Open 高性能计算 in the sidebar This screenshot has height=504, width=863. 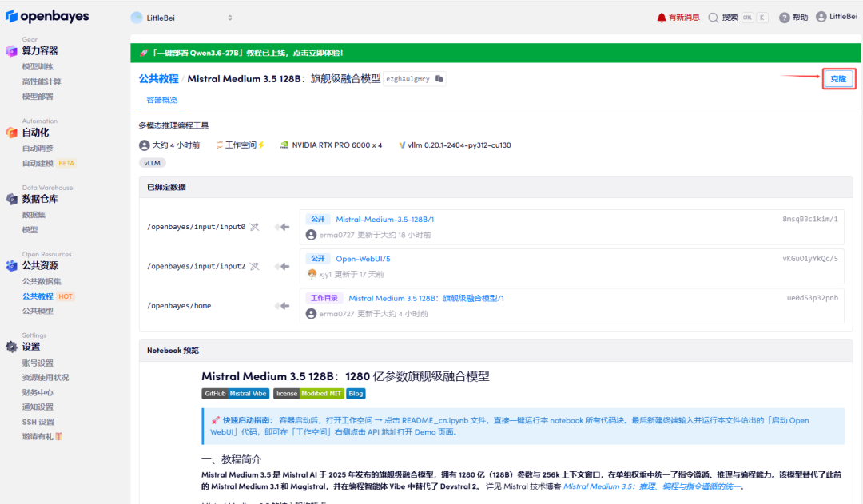(x=42, y=81)
